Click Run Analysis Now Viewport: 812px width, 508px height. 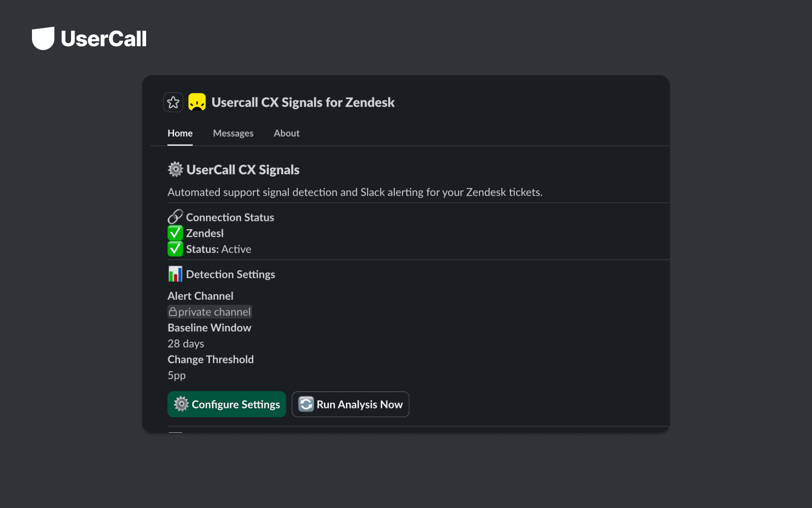click(350, 404)
